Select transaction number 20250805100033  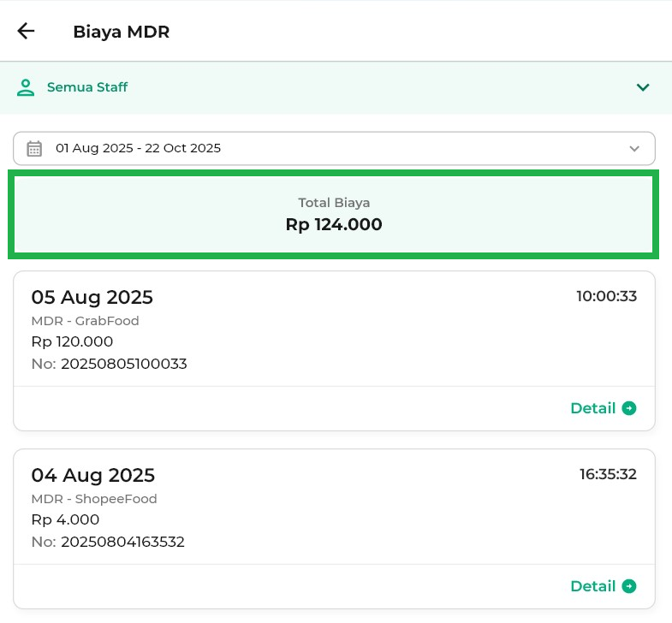(123, 364)
